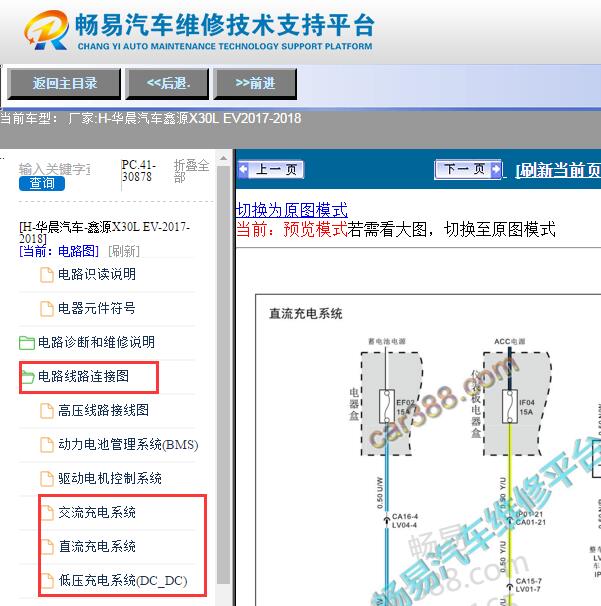The height and width of the screenshot is (606, 601).
Task: Open 动力电池管理系统(BMS) document
Action: 128,444
